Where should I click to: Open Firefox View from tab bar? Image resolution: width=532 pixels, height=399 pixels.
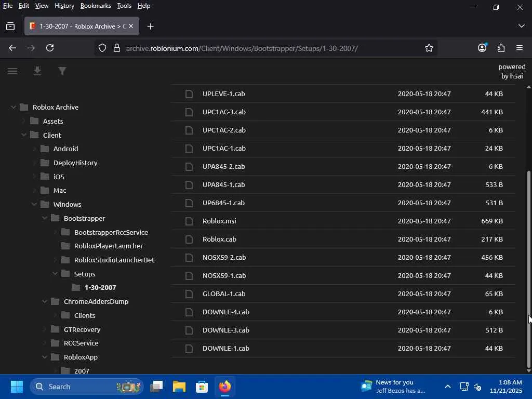coord(10,26)
